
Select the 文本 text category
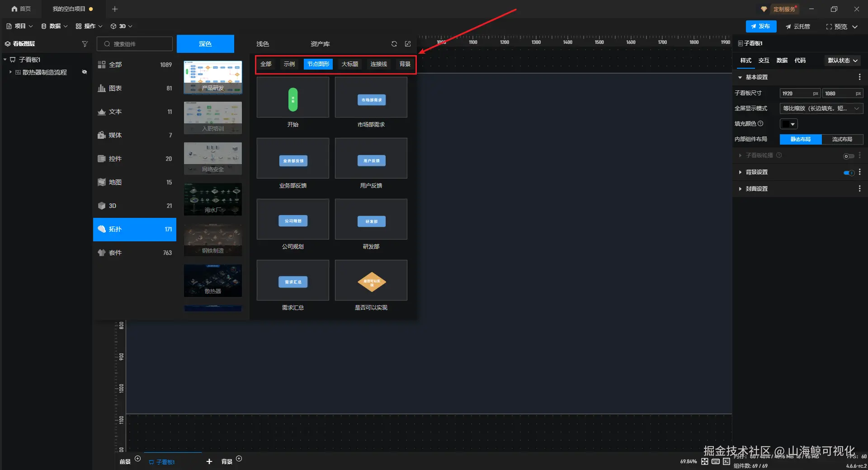point(135,112)
